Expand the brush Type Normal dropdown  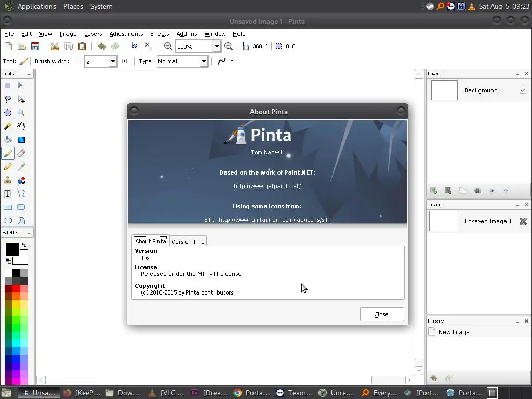pos(203,61)
